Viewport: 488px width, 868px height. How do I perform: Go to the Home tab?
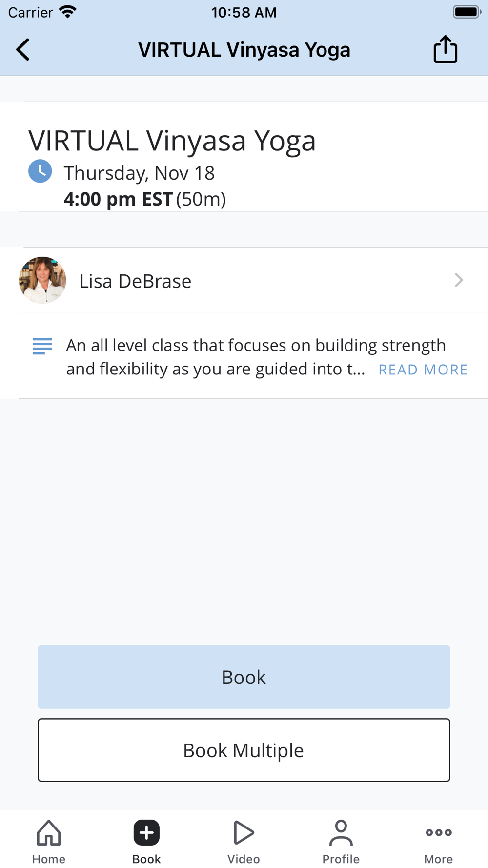coord(49,841)
